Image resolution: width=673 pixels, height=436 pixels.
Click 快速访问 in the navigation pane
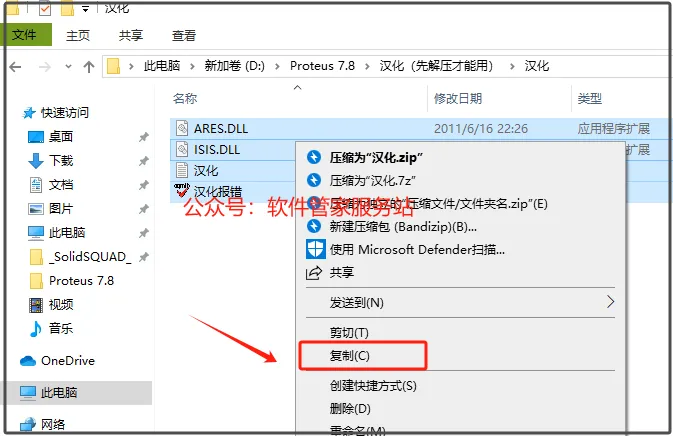click(64, 112)
